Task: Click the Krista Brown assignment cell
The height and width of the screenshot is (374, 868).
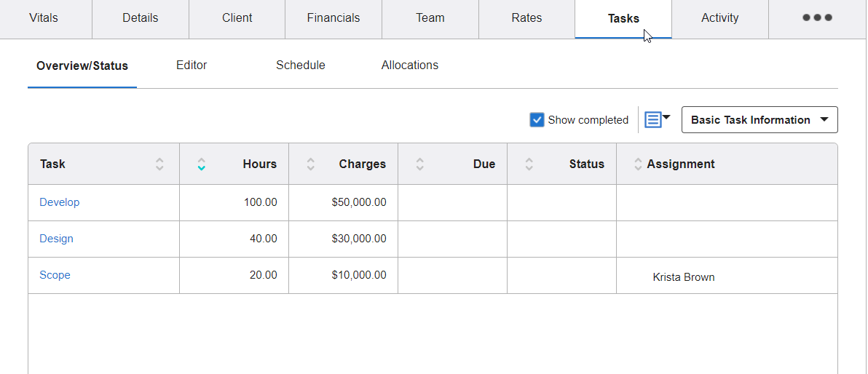Action: (684, 277)
